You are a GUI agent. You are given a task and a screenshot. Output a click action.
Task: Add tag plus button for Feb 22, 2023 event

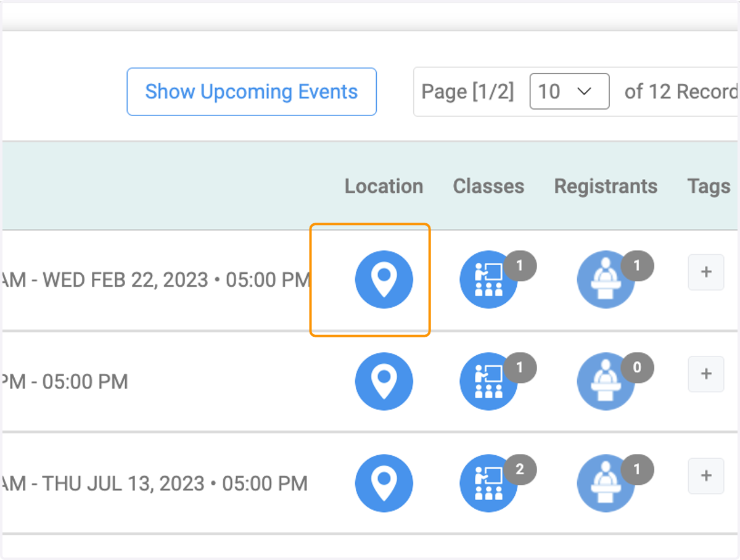[x=706, y=271]
